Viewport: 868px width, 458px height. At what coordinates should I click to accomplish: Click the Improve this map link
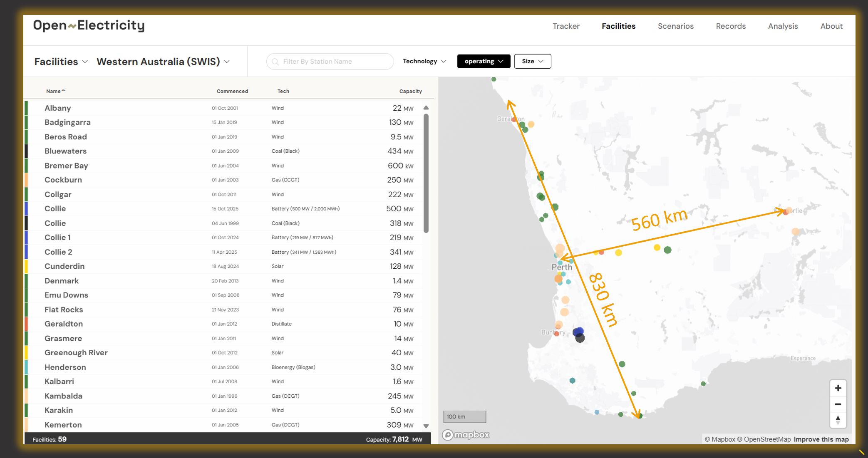pyautogui.click(x=821, y=439)
